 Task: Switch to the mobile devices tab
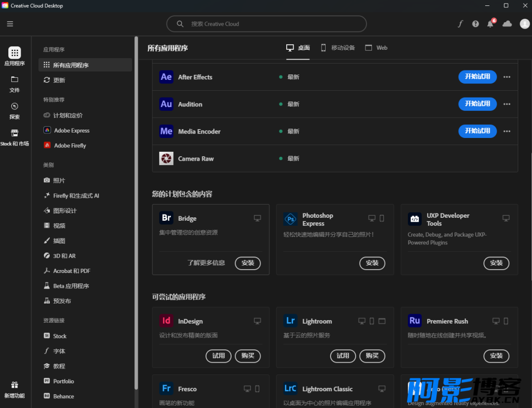338,48
